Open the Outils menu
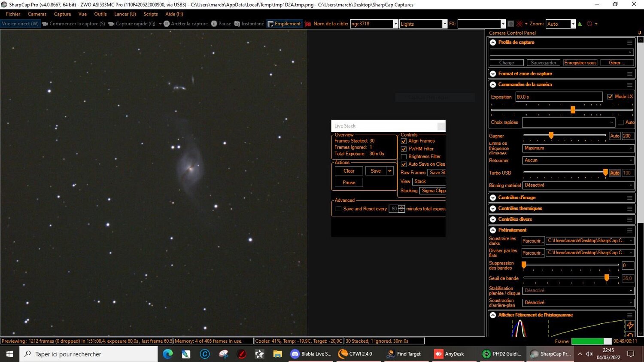644x362 pixels. 100,14
